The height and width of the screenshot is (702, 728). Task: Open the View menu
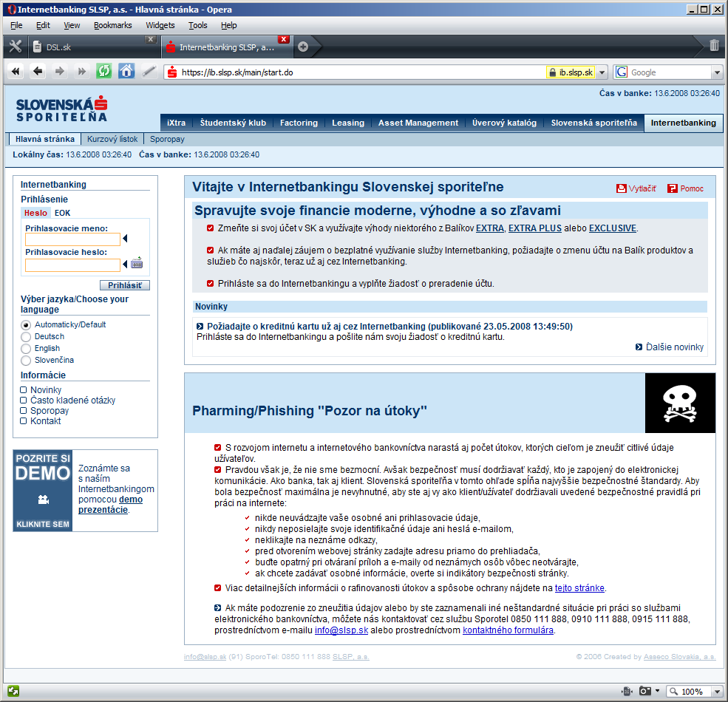click(x=72, y=25)
